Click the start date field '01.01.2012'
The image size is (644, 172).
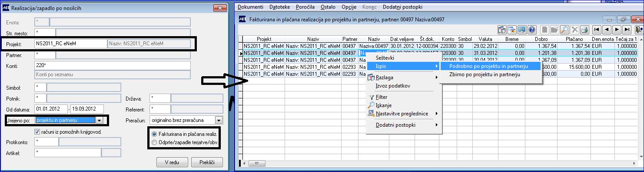click(51, 108)
